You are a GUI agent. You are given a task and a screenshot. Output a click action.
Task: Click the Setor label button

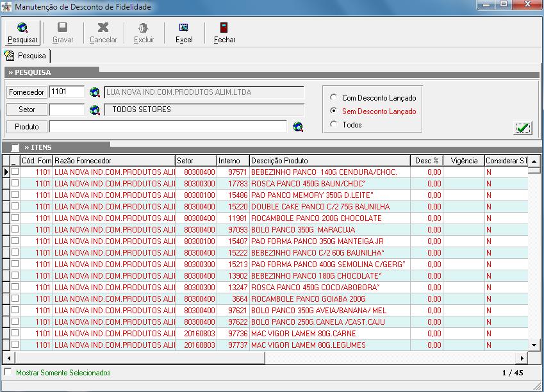[x=26, y=110]
